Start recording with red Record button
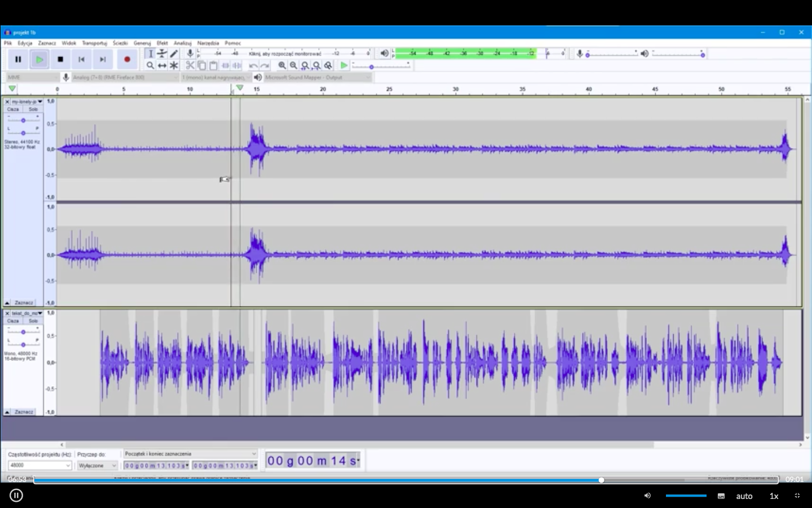Image resolution: width=812 pixels, height=508 pixels. (127, 59)
